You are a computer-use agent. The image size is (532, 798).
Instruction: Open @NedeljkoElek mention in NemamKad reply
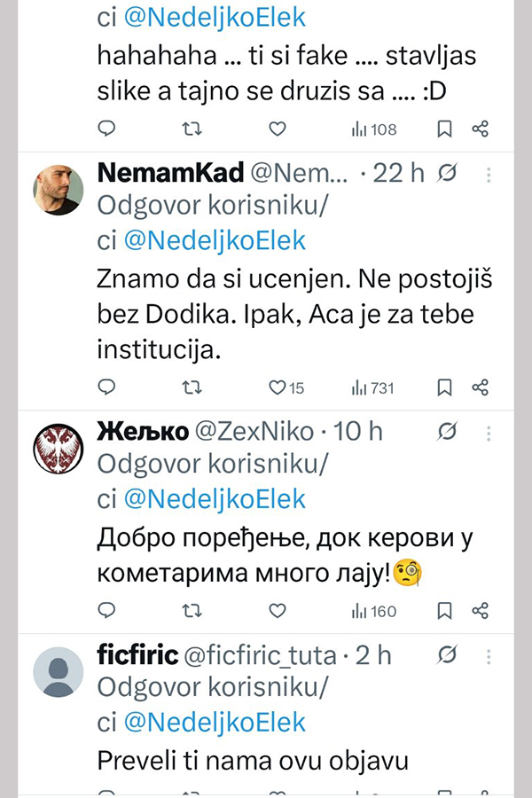[214, 240]
